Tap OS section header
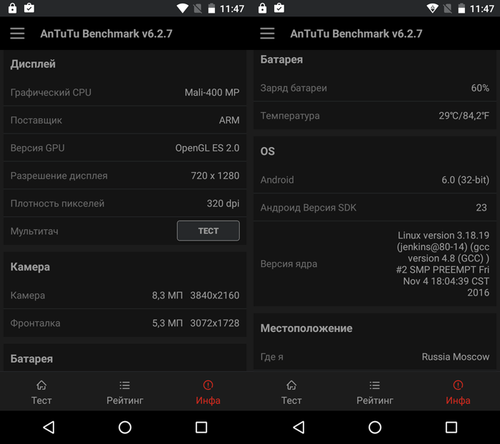This screenshot has height=444, width=500. [268, 151]
